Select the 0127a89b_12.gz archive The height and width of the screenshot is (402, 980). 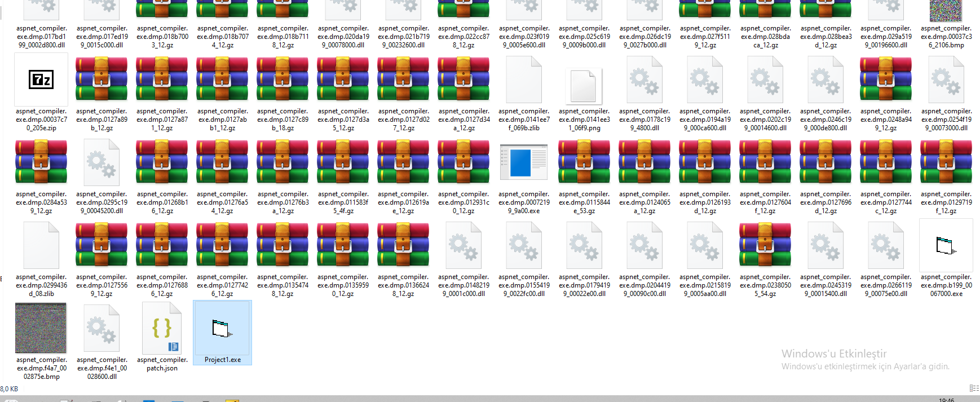[x=101, y=80]
